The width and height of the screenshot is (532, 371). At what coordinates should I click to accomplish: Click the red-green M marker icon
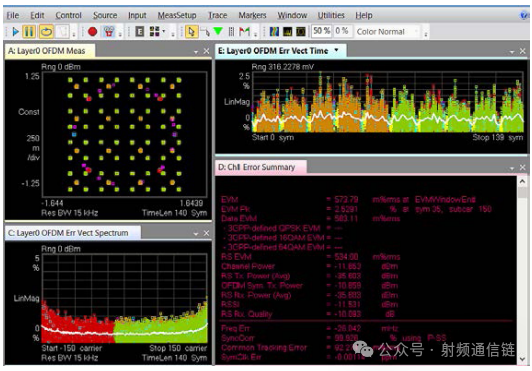point(244,32)
